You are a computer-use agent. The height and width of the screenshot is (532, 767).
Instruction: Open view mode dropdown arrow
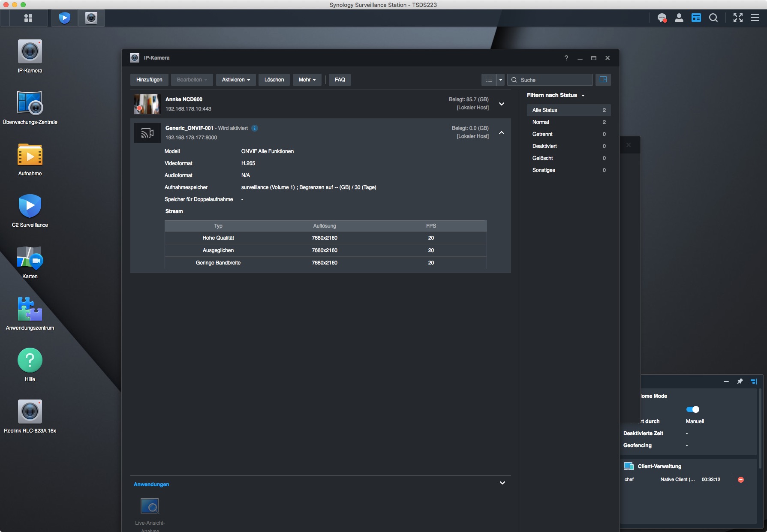point(500,80)
